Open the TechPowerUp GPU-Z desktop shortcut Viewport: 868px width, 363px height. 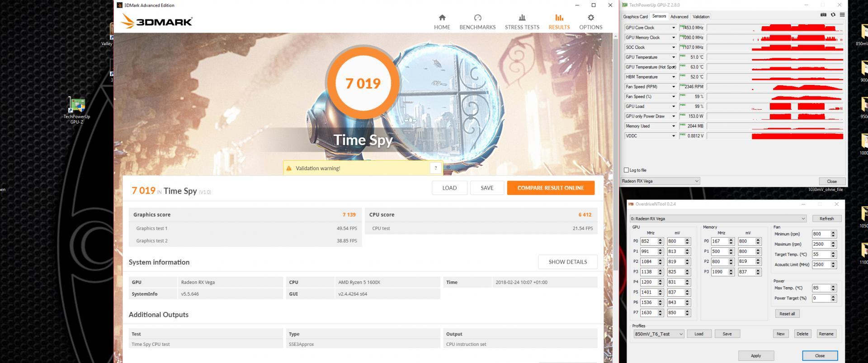pos(77,111)
